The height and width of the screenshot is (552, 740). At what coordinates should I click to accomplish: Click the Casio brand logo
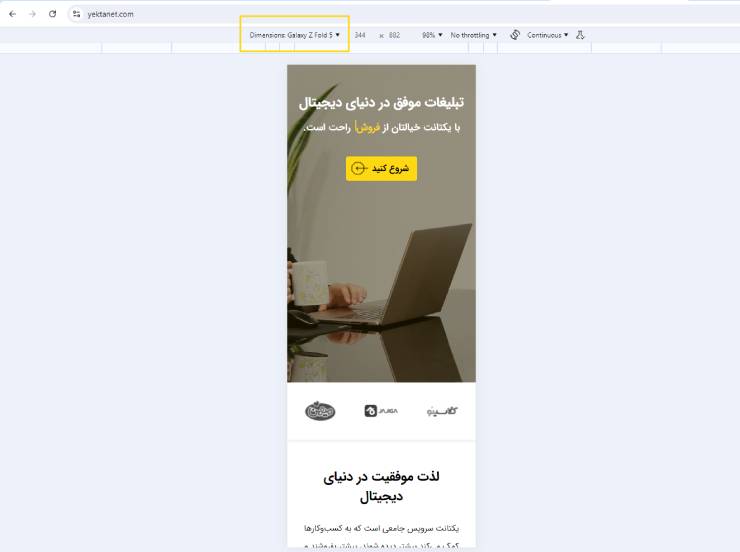pos(442,411)
